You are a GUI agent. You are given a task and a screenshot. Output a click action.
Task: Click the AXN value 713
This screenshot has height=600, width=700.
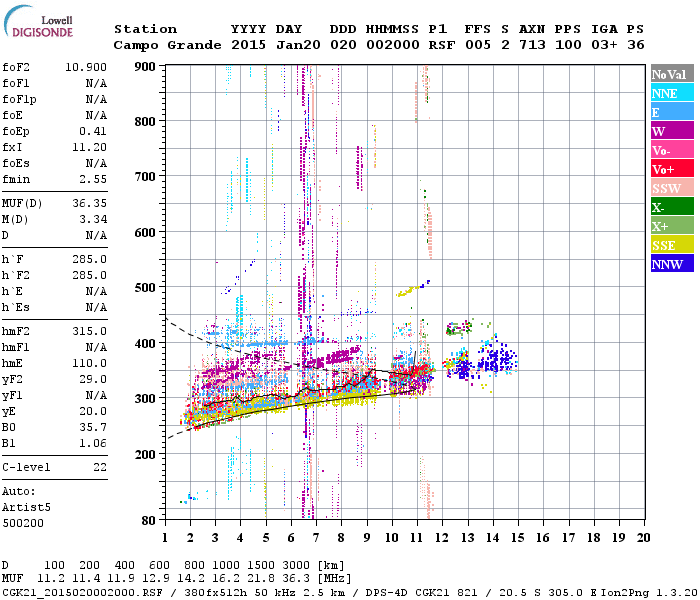tap(532, 45)
